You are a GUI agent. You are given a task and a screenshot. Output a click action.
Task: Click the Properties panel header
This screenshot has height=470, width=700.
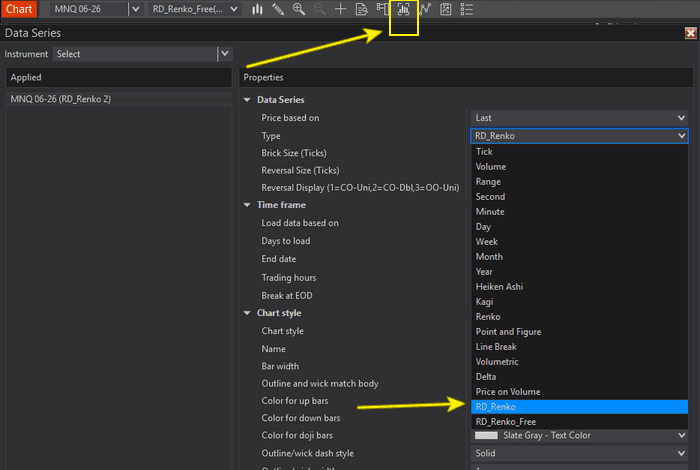466,78
